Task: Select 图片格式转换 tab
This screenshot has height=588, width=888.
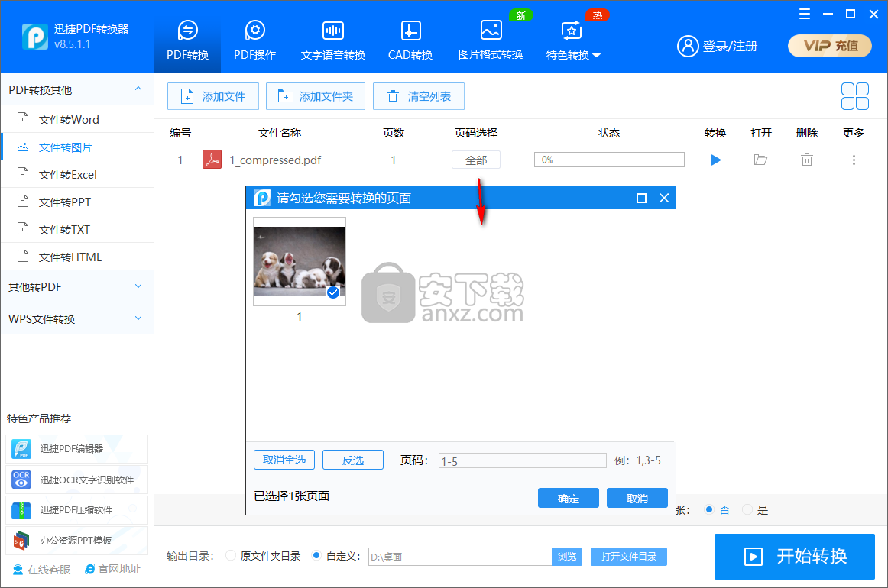Action: [x=491, y=40]
